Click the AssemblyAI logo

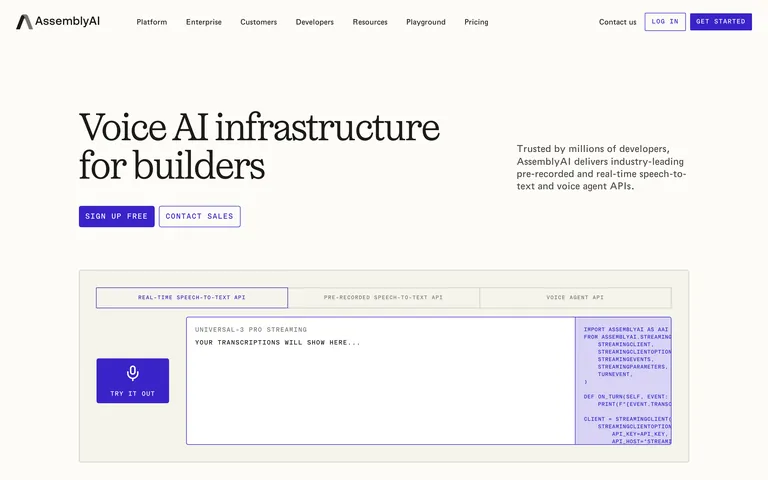tap(58, 22)
